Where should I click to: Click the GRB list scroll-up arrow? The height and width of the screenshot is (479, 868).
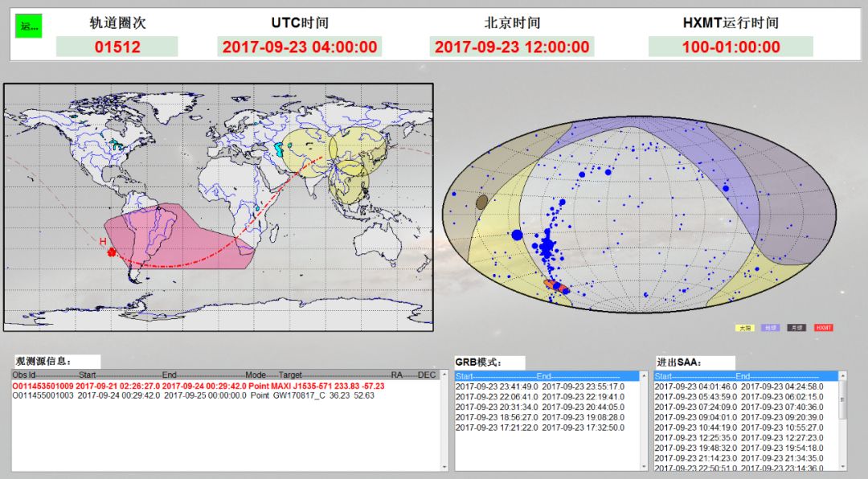point(643,376)
